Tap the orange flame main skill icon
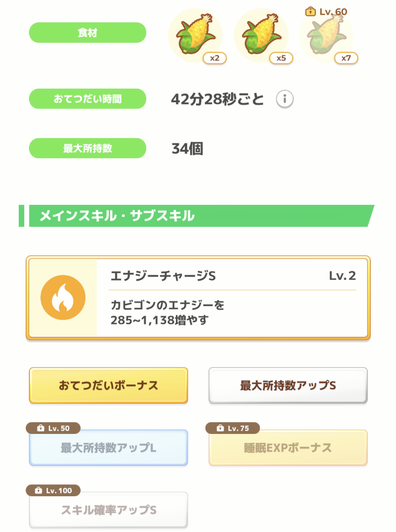 pyautogui.click(x=63, y=297)
